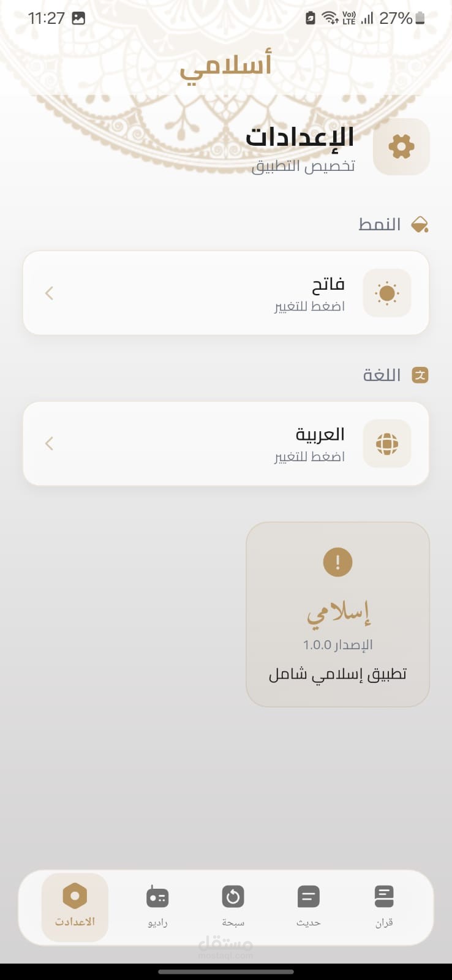Tap the settings gear icon beside الإعدادات
The width and height of the screenshot is (452, 980).
[x=401, y=146]
